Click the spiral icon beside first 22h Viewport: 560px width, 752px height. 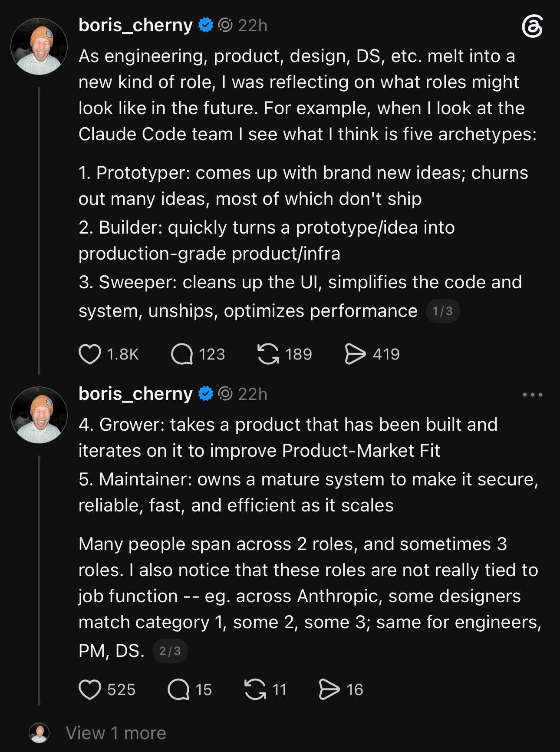225,25
